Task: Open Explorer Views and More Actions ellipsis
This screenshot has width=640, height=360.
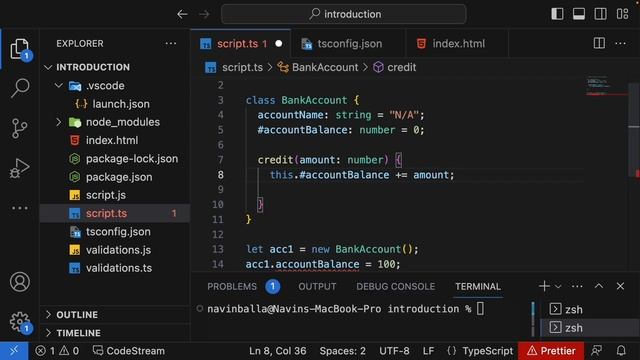Action: click(171, 43)
